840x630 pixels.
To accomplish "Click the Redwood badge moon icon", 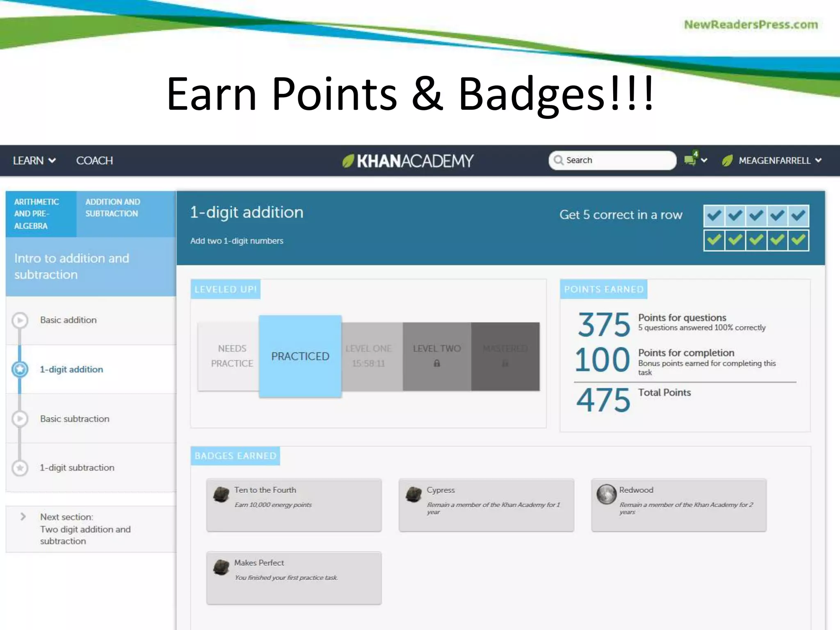I will tap(607, 494).
